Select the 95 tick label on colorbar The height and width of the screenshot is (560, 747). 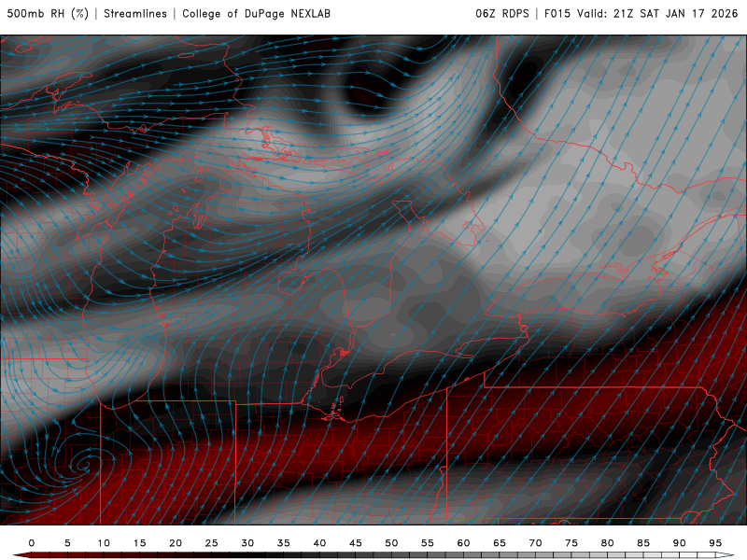point(715,543)
